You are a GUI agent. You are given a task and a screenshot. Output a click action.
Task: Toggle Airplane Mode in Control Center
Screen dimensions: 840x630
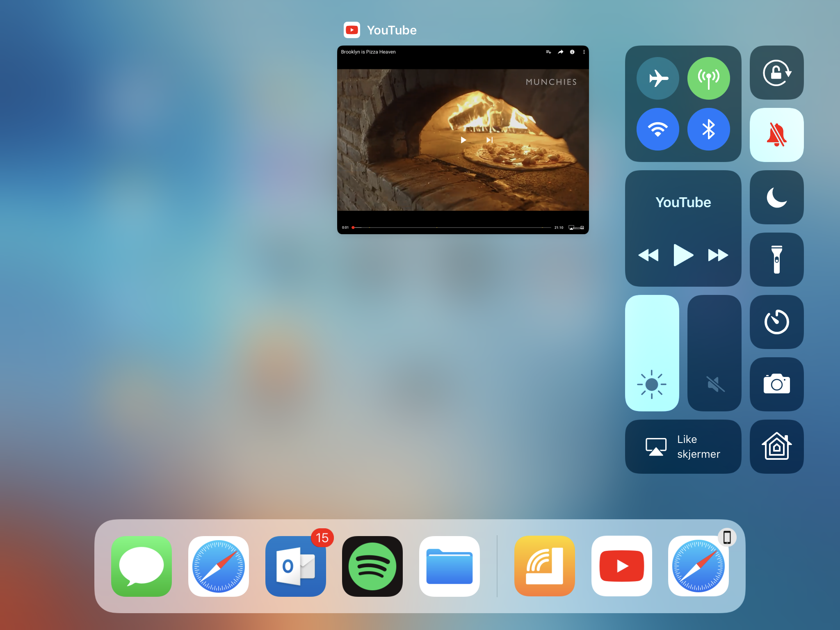click(x=658, y=78)
